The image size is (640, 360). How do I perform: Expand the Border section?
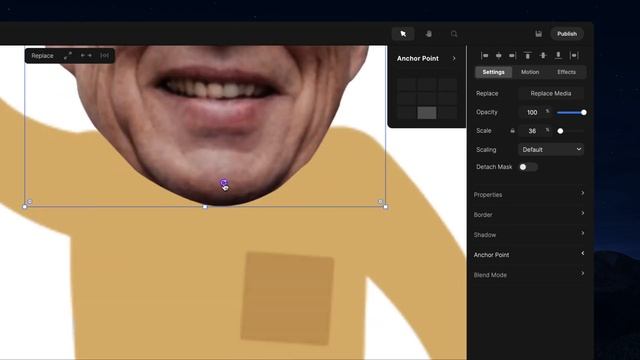tap(529, 214)
